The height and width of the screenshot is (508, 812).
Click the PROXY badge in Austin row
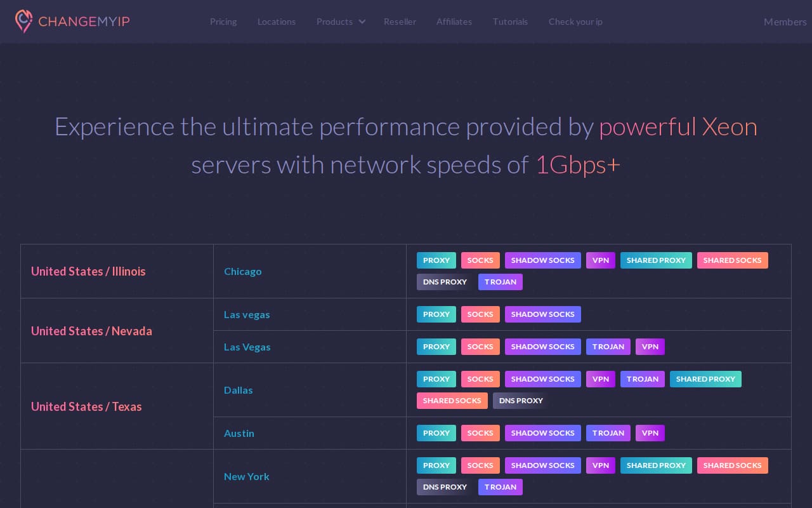436,433
